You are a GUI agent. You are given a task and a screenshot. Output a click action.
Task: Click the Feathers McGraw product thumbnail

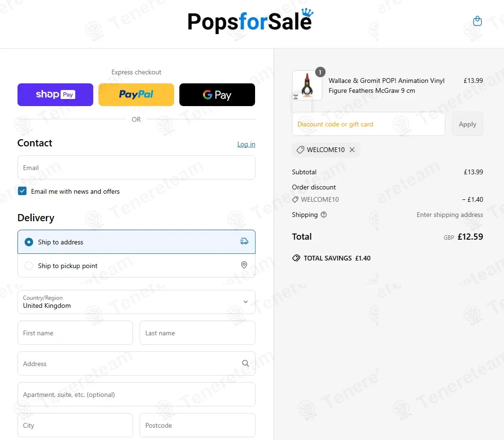click(x=307, y=85)
